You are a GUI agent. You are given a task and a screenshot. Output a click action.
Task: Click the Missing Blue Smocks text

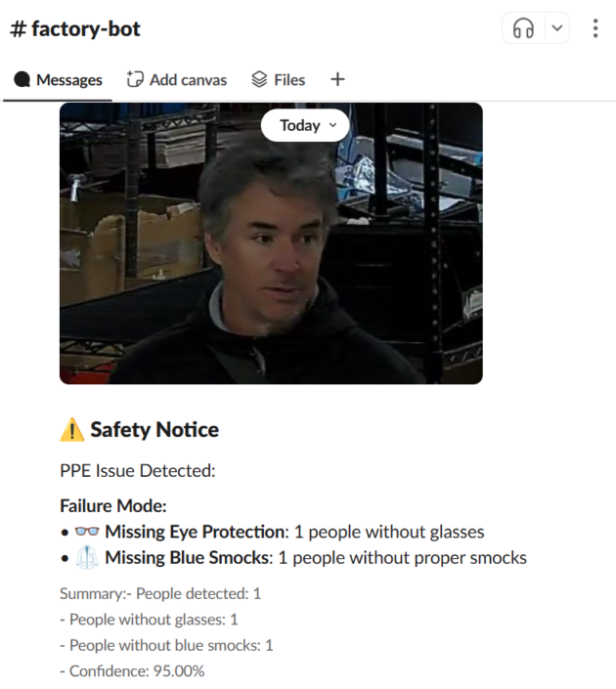pos(189,558)
